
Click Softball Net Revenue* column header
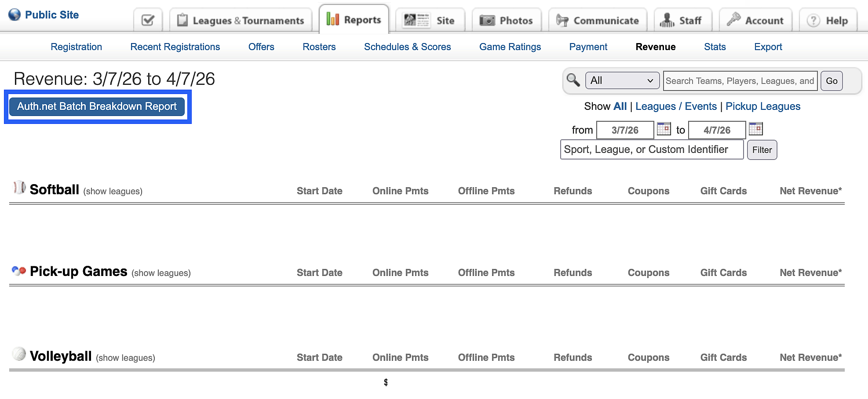point(811,191)
